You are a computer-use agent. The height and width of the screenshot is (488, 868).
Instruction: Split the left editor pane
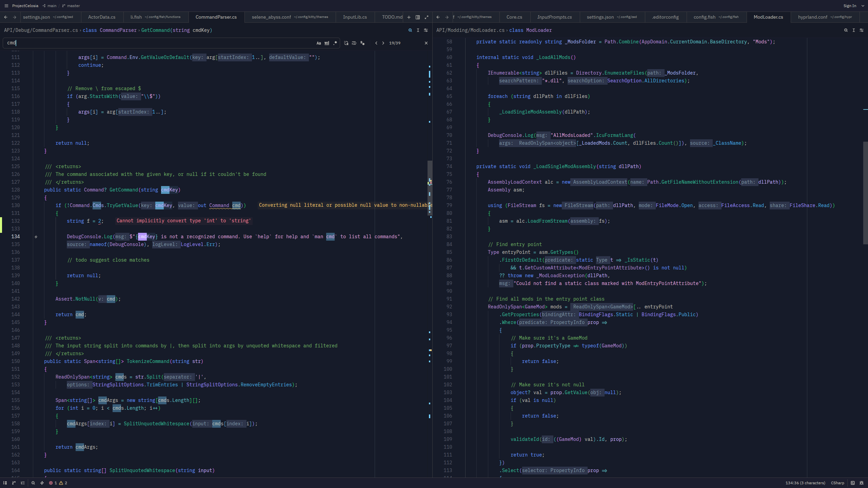[x=418, y=17]
